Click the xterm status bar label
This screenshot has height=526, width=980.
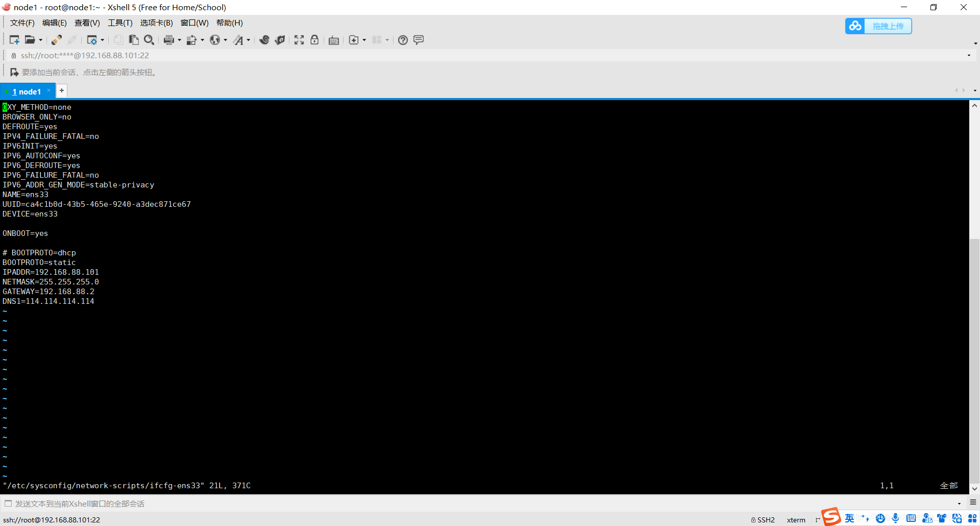pyautogui.click(x=796, y=520)
